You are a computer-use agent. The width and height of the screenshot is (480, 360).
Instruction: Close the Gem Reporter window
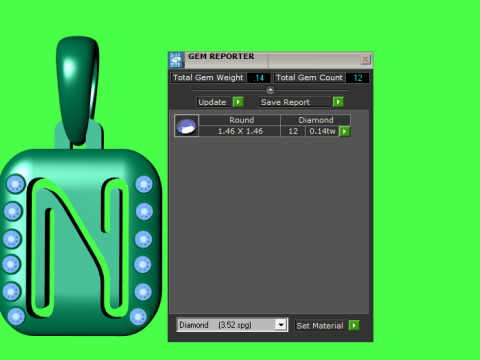pyautogui.click(x=365, y=60)
